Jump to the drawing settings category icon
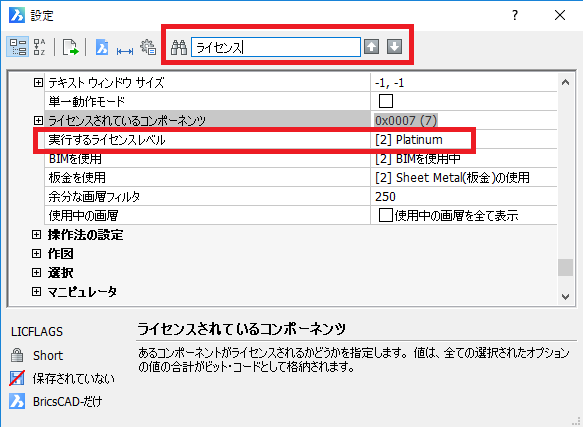This screenshot has width=583, height=427. click(x=102, y=47)
